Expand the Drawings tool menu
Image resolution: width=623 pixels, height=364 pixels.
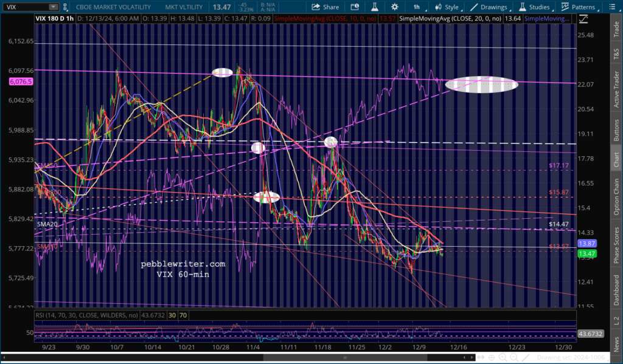point(490,7)
